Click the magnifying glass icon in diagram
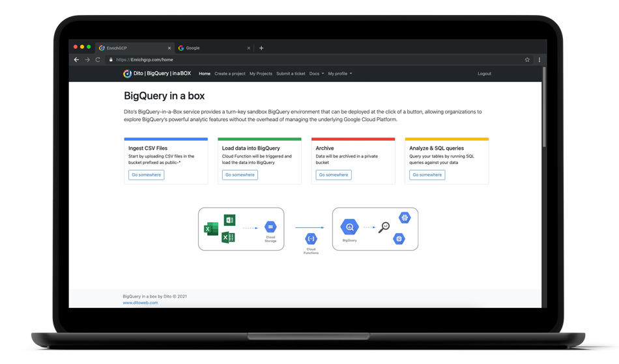 (x=384, y=227)
